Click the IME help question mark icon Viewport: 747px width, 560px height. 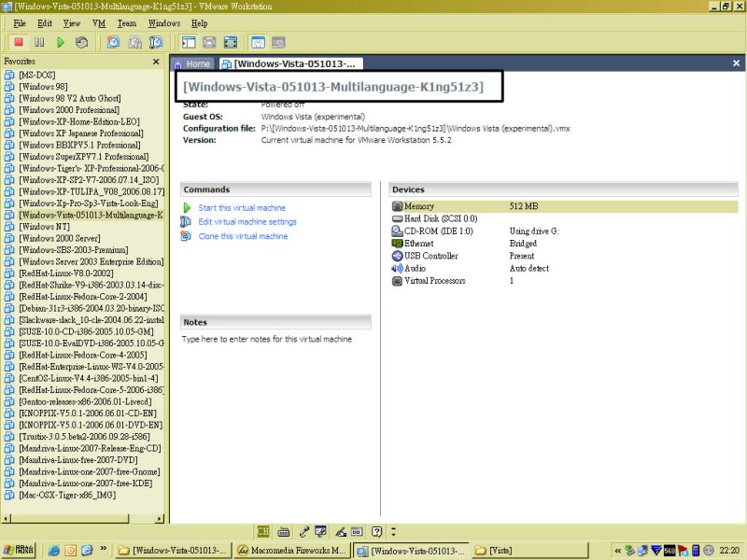click(x=376, y=531)
